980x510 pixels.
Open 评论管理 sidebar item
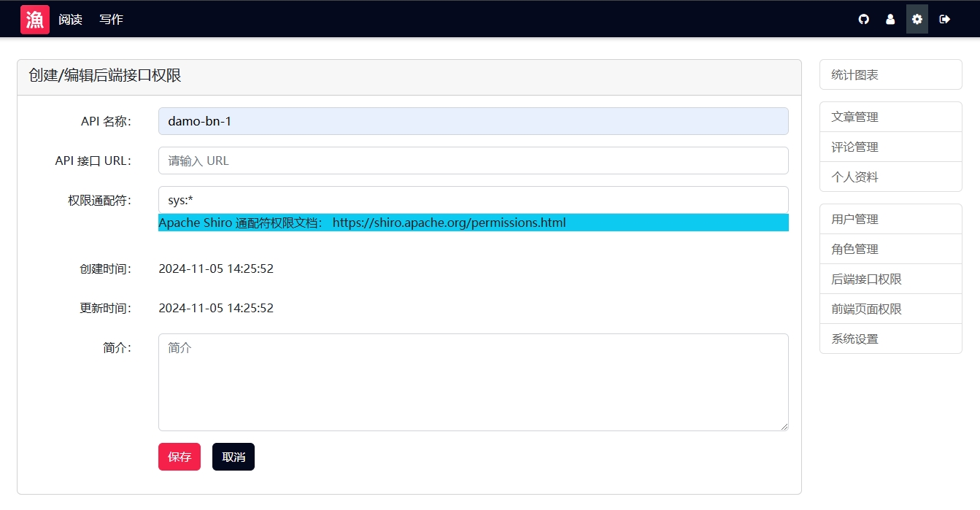click(890, 147)
